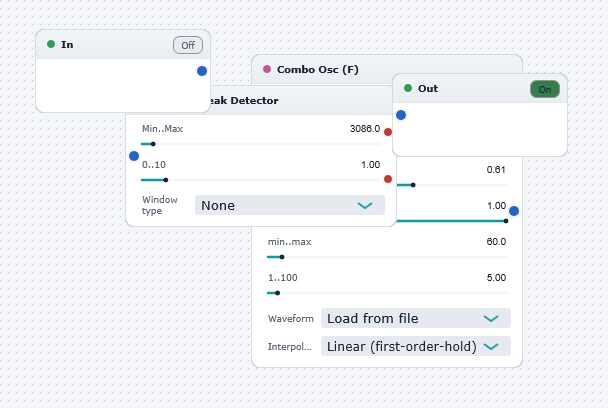
Task: Click Combo Osc blue output port
Action: tap(514, 211)
